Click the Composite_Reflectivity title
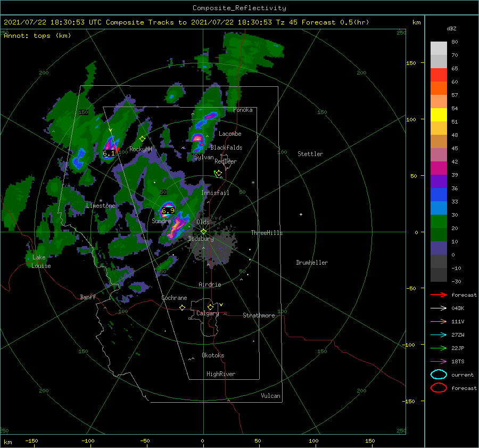The width and height of the screenshot is (479, 448). click(240, 8)
